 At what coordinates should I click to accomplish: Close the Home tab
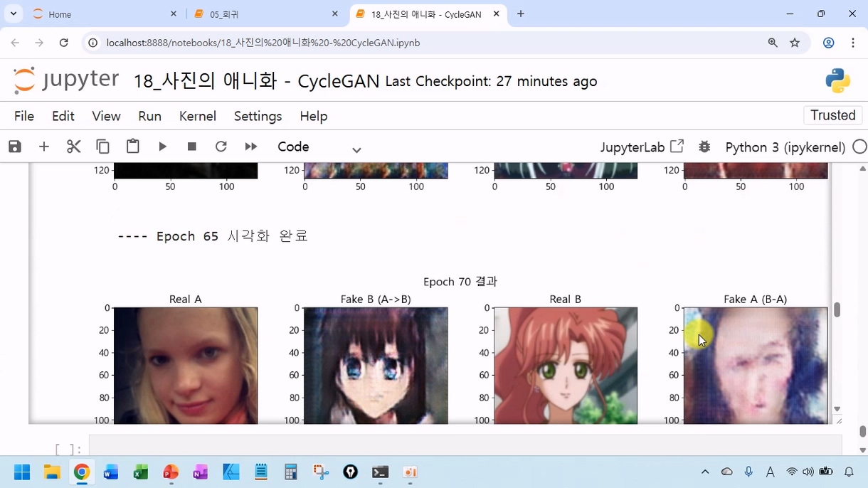click(x=174, y=14)
